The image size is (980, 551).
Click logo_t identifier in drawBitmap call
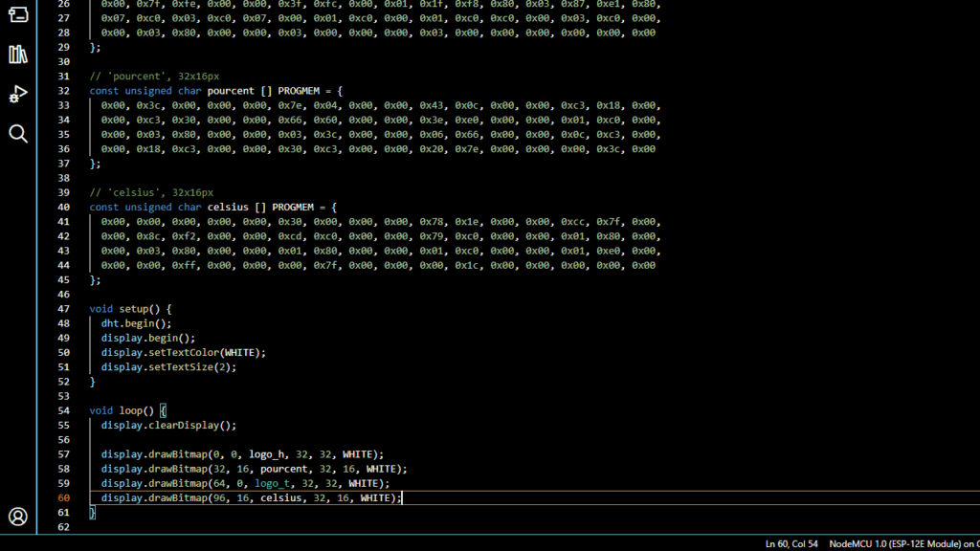(x=272, y=483)
